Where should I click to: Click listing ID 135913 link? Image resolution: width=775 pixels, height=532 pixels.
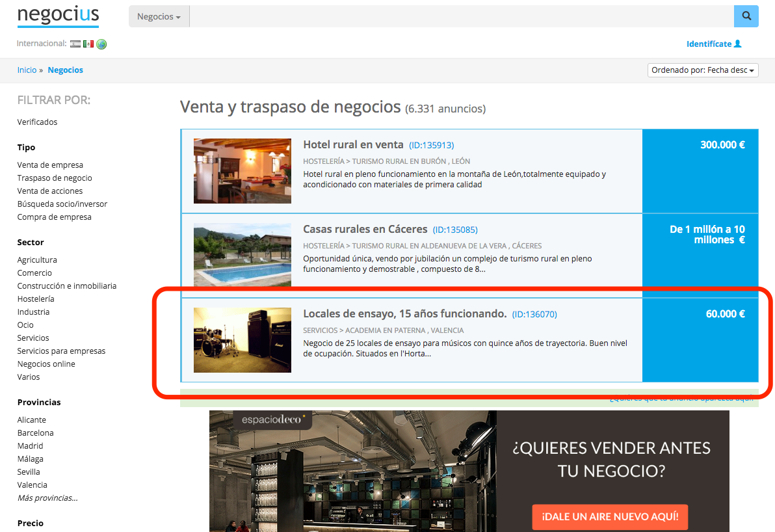tap(432, 146)
